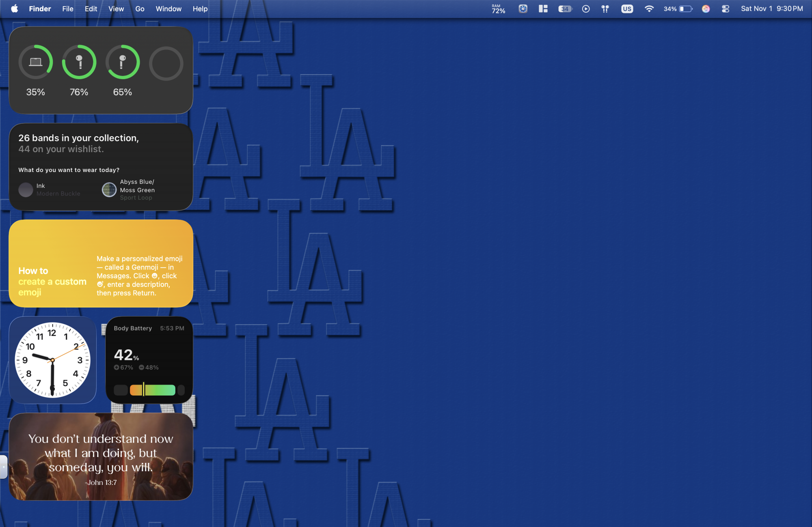This screenshot has width=812, height=527.
Task: Open the Go menu
Action: [x=140, y=9]
